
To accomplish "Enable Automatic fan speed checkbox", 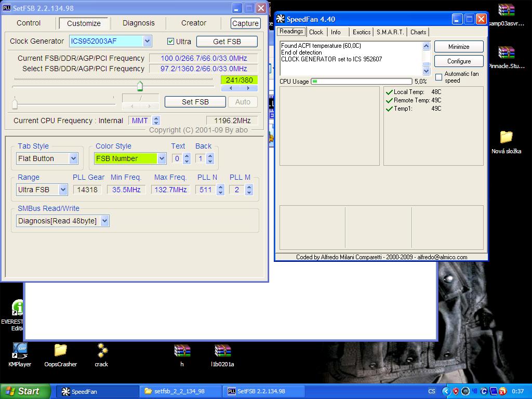I will tap(439, 77).
